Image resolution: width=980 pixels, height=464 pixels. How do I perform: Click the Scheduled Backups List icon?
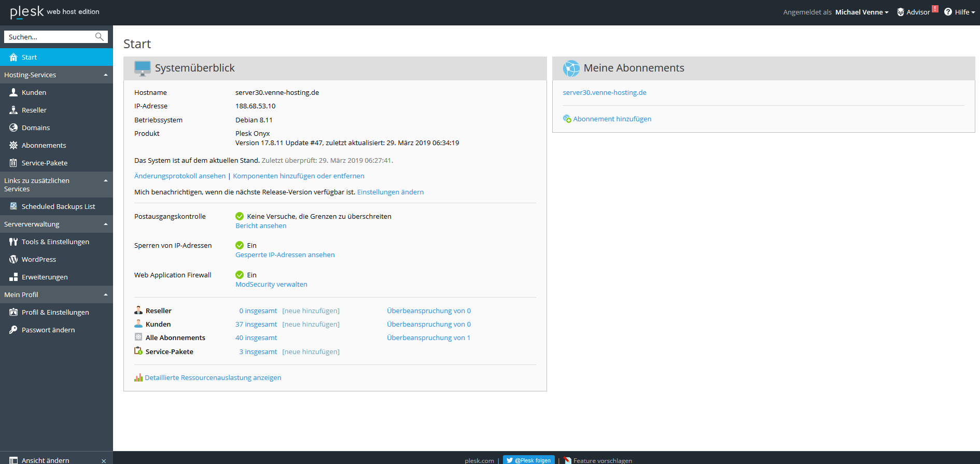(x=13, y=206)
